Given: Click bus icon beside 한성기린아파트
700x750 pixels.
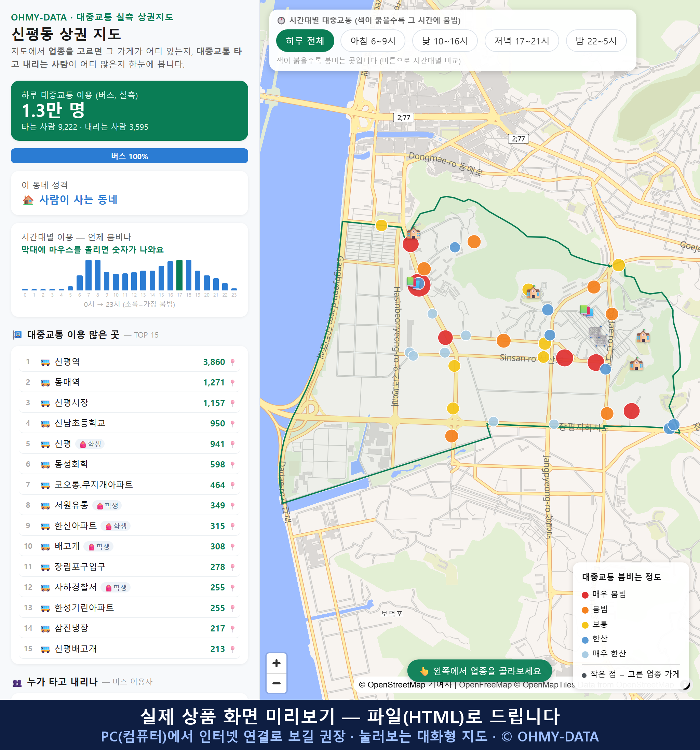Looking at the screenshot, I should [45, 608].
